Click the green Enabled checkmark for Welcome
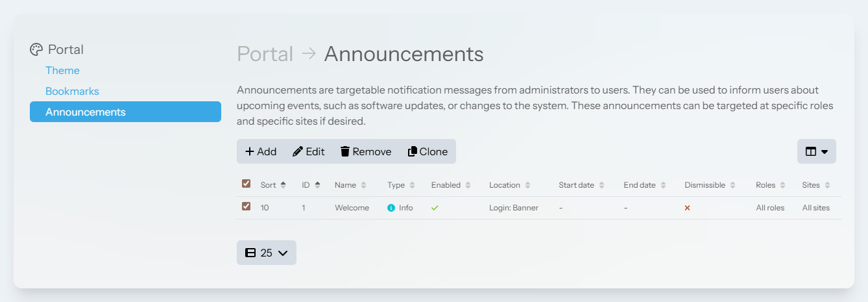This screenshot has height=302, width=868. tap(435, 208)
